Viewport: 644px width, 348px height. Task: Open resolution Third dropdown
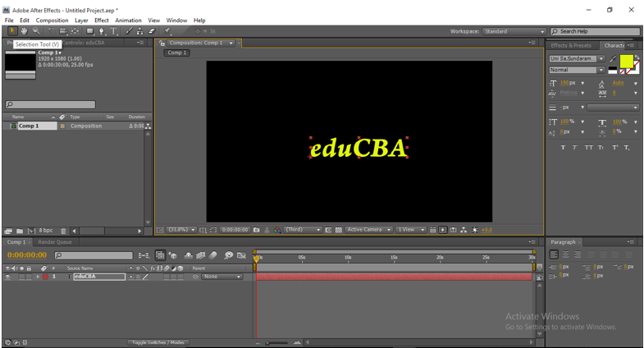pos(303,230)
